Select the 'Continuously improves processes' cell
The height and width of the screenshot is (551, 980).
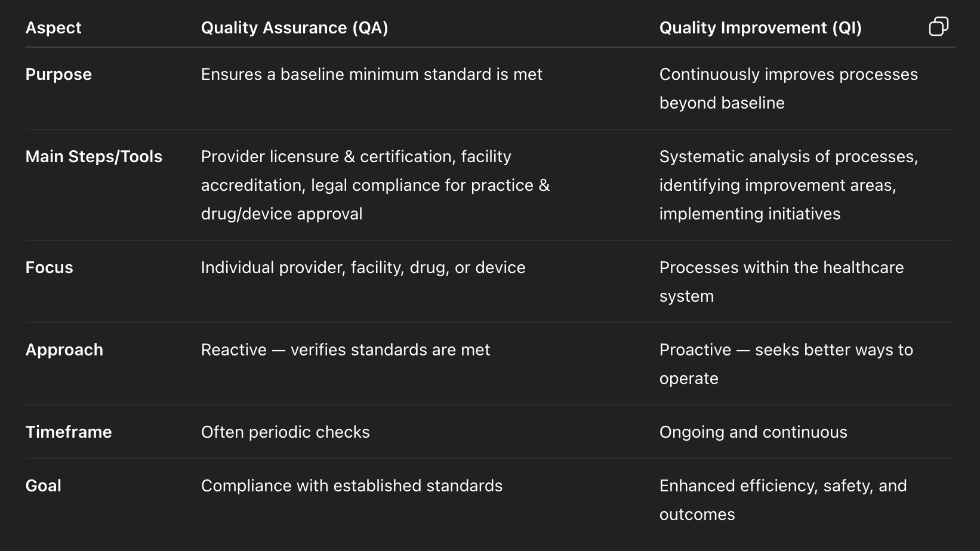(788, 88)
